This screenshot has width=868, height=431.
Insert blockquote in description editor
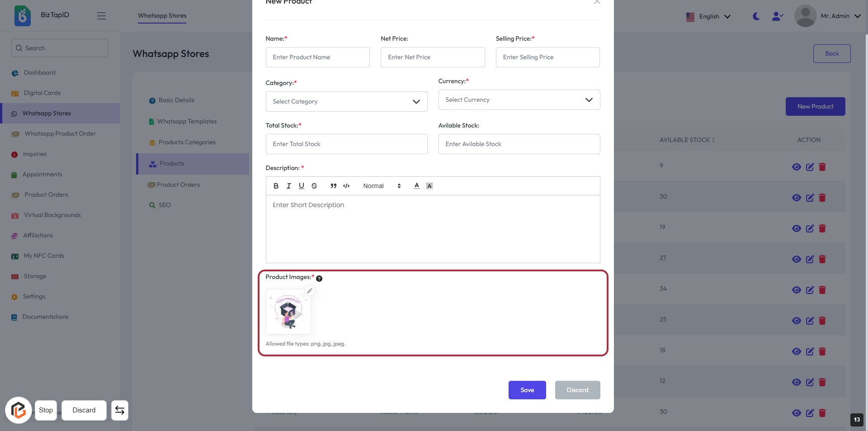(x=334, y=186)
